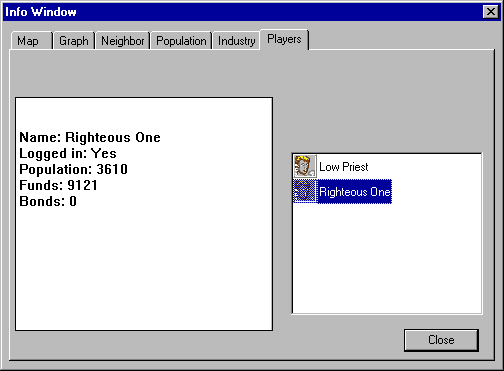Go to the Neighbor tab

coord(123,41)
